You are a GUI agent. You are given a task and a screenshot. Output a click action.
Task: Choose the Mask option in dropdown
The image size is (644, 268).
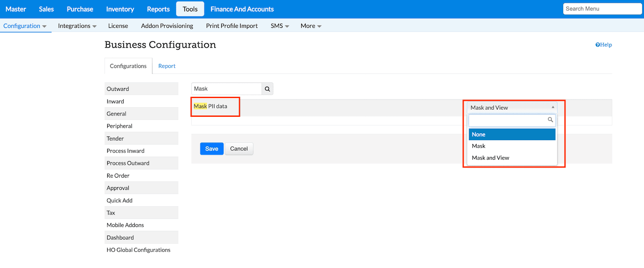pos(512,146)
